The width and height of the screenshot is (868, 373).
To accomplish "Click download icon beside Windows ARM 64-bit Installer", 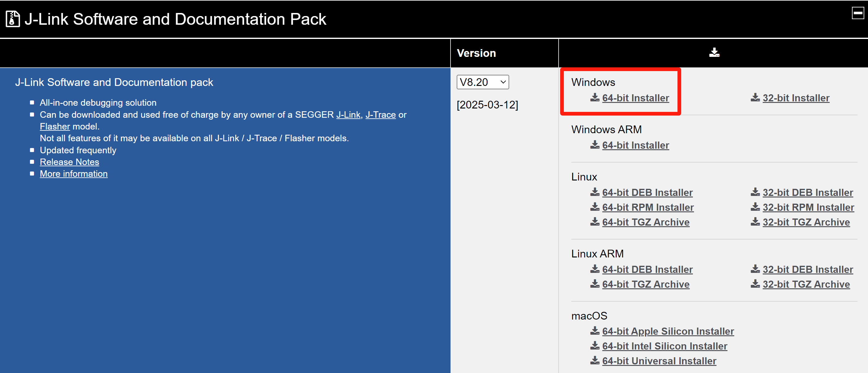I will pyautogui.click(x=595, y=145).
